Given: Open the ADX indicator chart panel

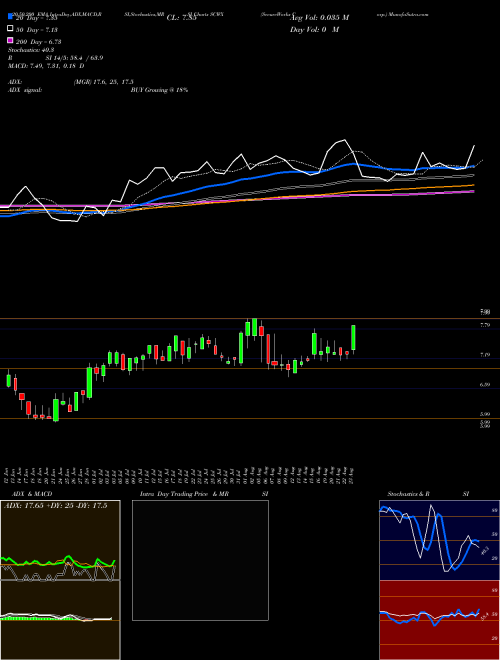Looking at the screenshot, I should tap(60, 540).
